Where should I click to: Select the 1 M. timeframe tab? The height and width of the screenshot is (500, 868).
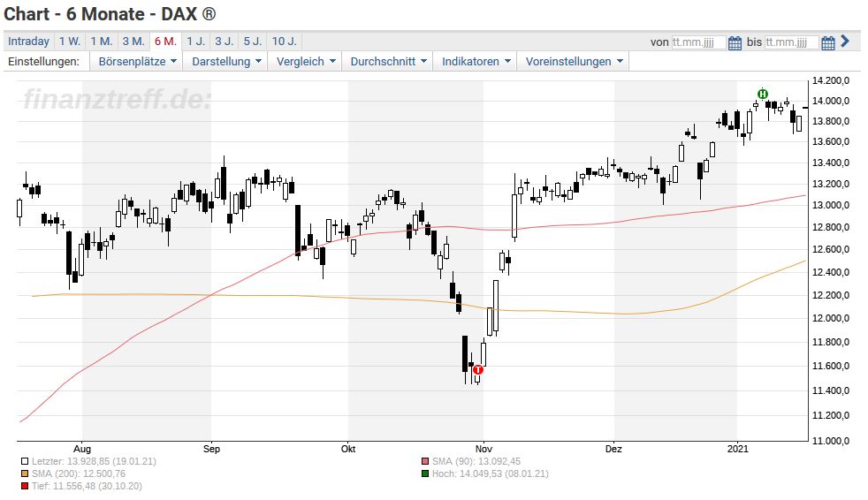coord(102,42)
